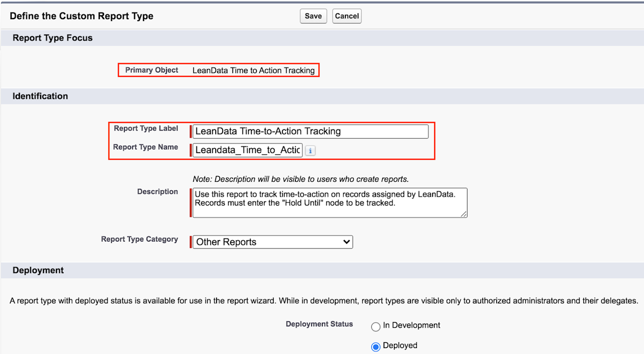644x354 pixels.
Task: Click the Identification section header
Action: point(40,96)
